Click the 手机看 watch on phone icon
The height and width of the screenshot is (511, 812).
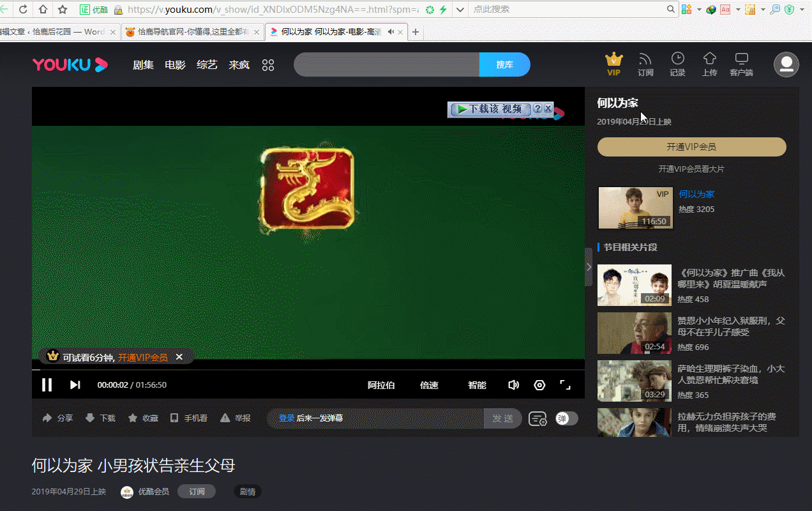(188, 418)
